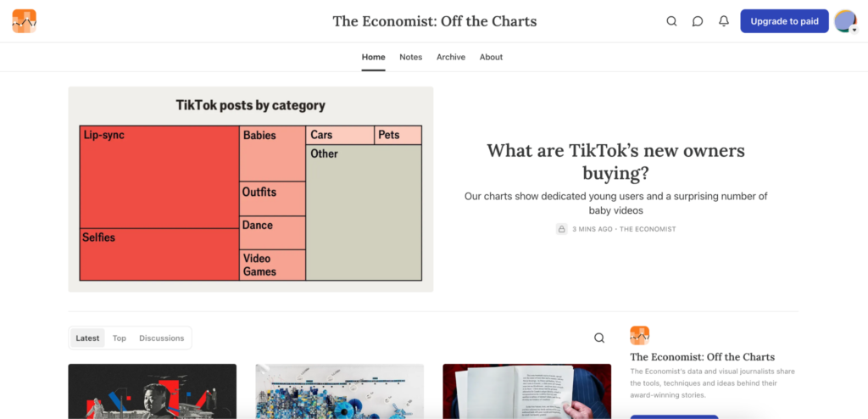Show the Discussions filter
868x419 pixels.
click(x=161, y=338)
